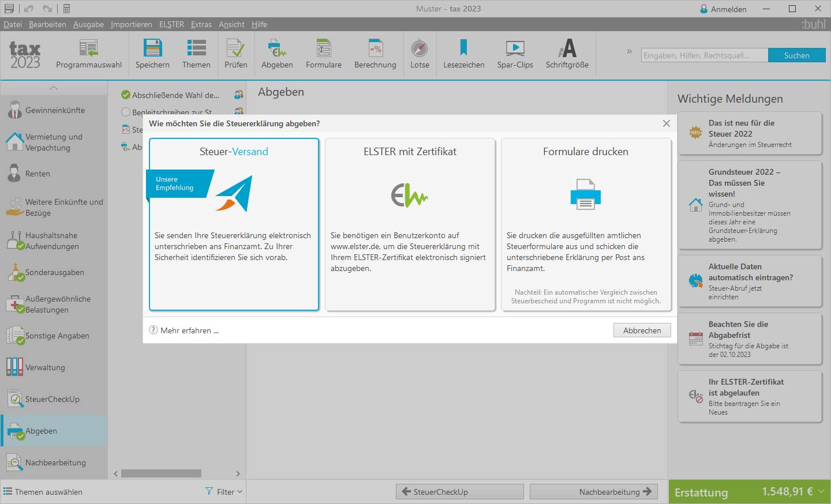Open the Renten section in the sidebar
The width and height of the screenshot is (831, 504).
tap(54, 174)
